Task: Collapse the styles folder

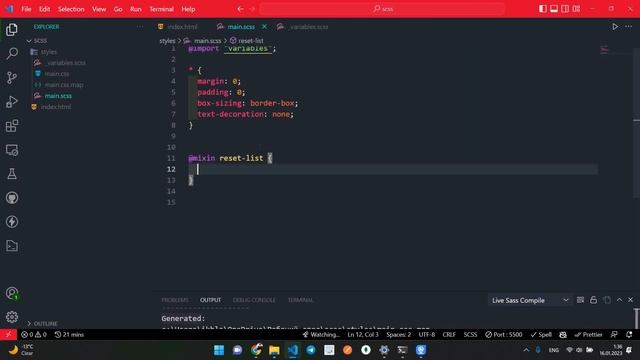Action: coord(49,52)
